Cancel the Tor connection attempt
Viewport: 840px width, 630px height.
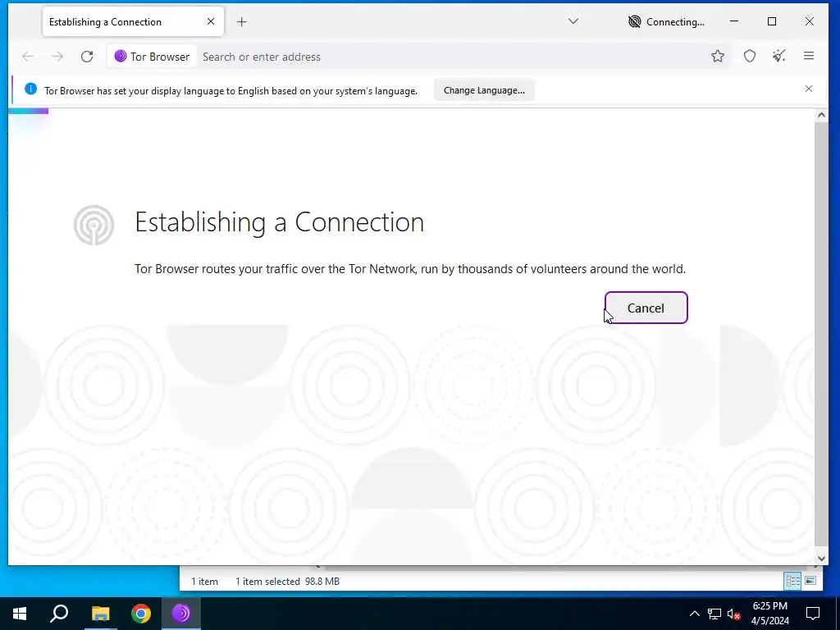646,308
